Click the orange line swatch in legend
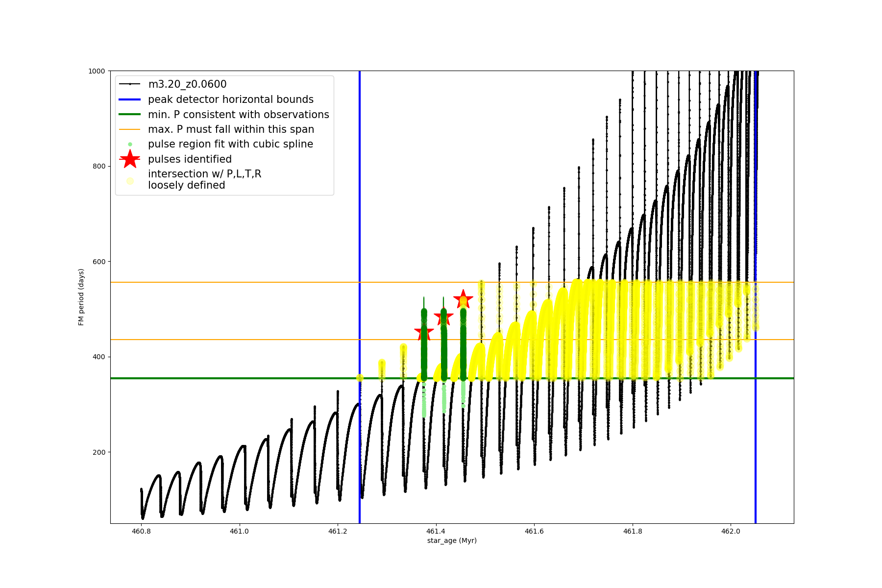 130,129
